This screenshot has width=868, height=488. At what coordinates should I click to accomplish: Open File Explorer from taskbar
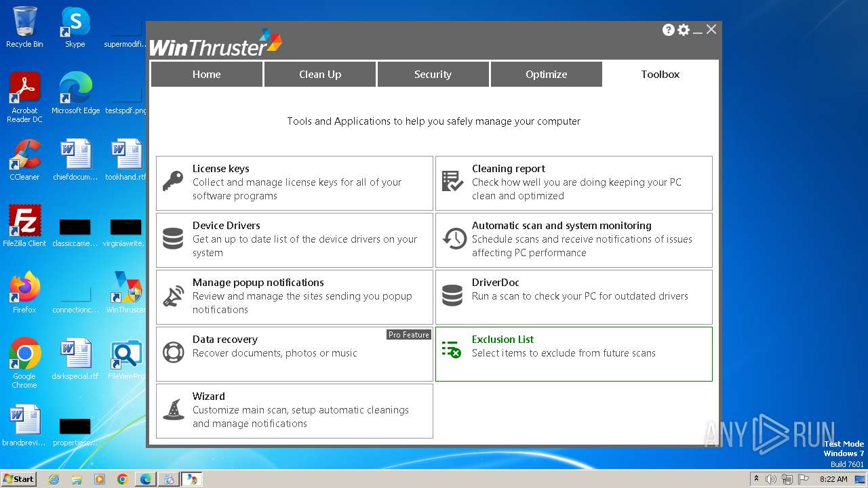click(x=77, y=479)
